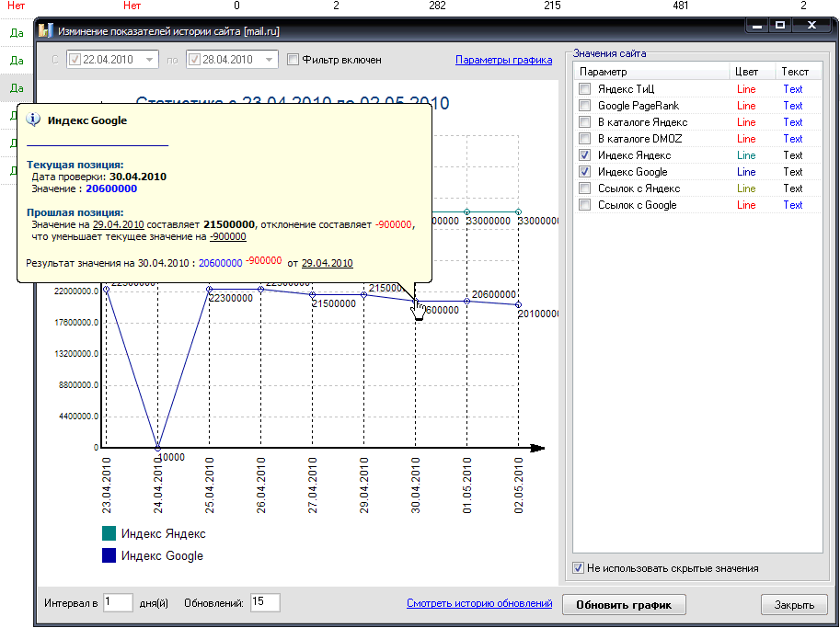Maximize the history dialog window
This screenshot has width=840, height=628.
tap(779, 26)
